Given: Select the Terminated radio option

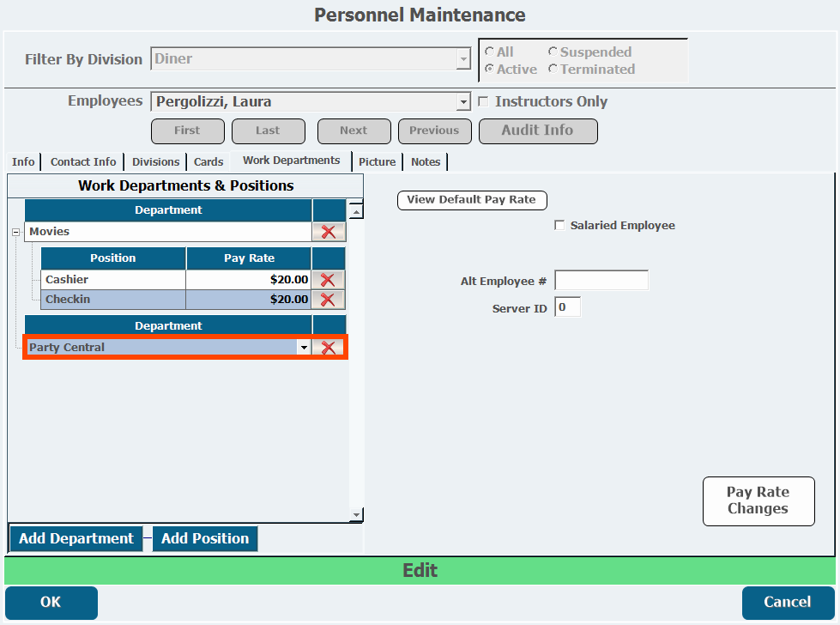Looking at the screenshot, I should click(x=553, y=70).
